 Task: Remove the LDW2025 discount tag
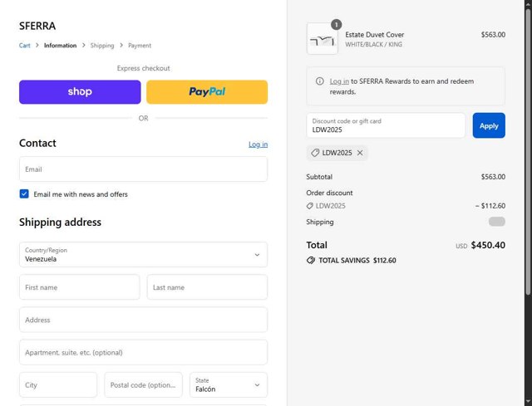(x=360, y=153)
